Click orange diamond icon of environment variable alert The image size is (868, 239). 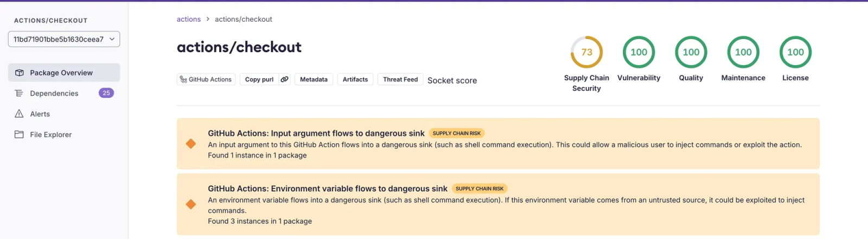pos(191,204)
